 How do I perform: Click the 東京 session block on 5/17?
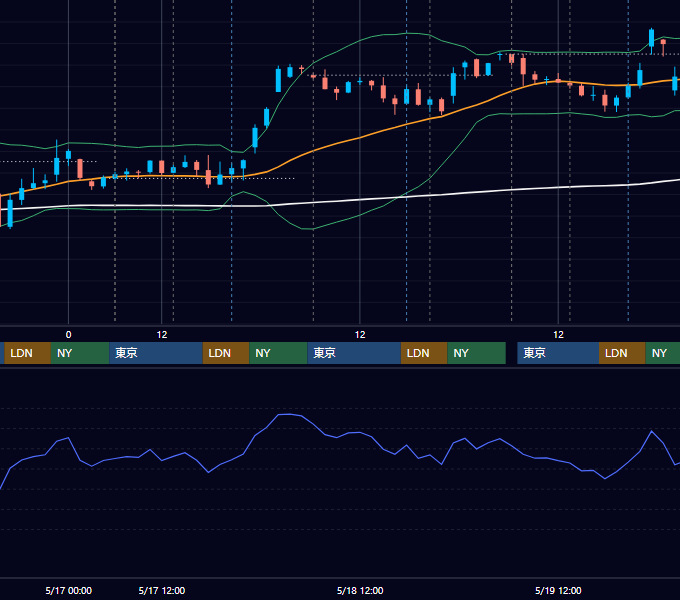coord(156,353)
